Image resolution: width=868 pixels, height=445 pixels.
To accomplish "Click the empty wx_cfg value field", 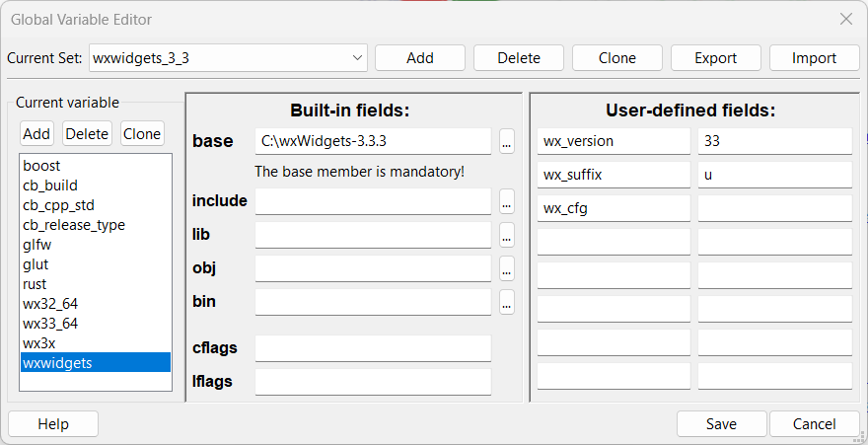I will tap(775, 208).
